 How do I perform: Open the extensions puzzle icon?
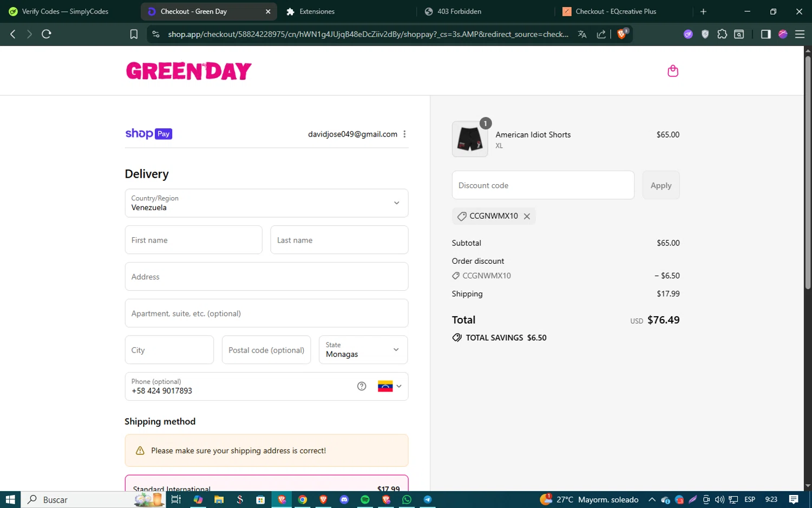pos(722,34)
